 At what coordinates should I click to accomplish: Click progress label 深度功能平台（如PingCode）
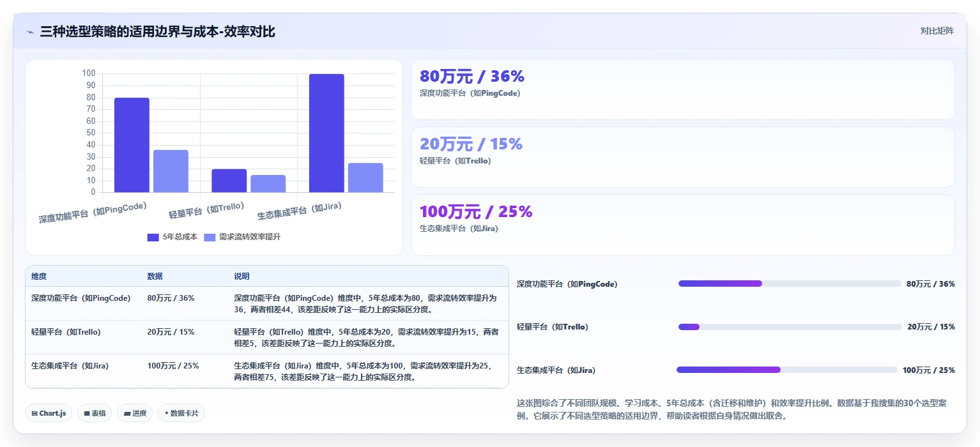567,284
